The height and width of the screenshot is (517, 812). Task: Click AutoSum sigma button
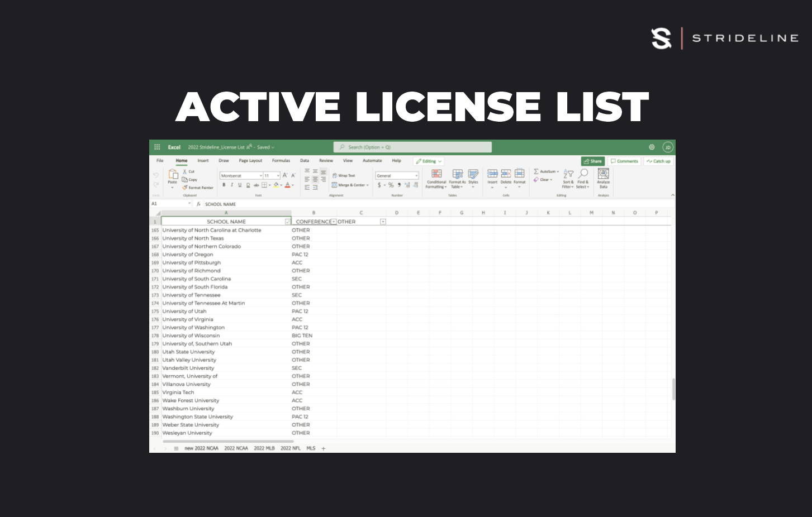pyautogui.click(x=546, y=171)
